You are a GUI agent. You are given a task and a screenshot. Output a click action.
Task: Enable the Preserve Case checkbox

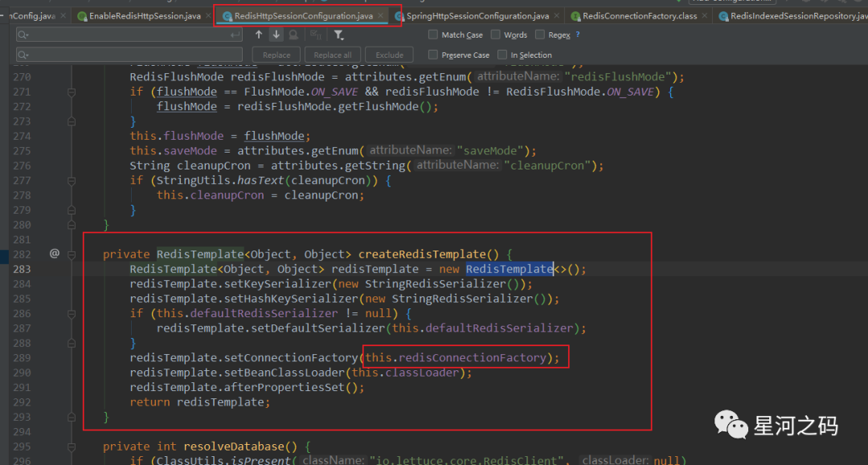coord(433,54)
